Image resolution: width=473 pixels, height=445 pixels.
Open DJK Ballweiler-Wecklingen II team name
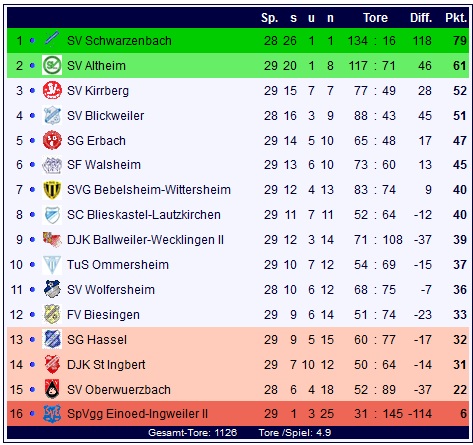[x=145, y=240]
